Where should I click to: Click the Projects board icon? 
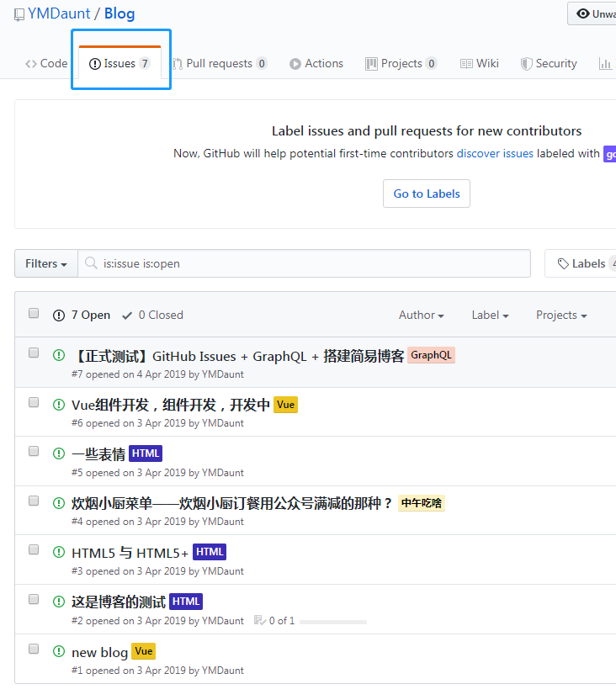371,64
